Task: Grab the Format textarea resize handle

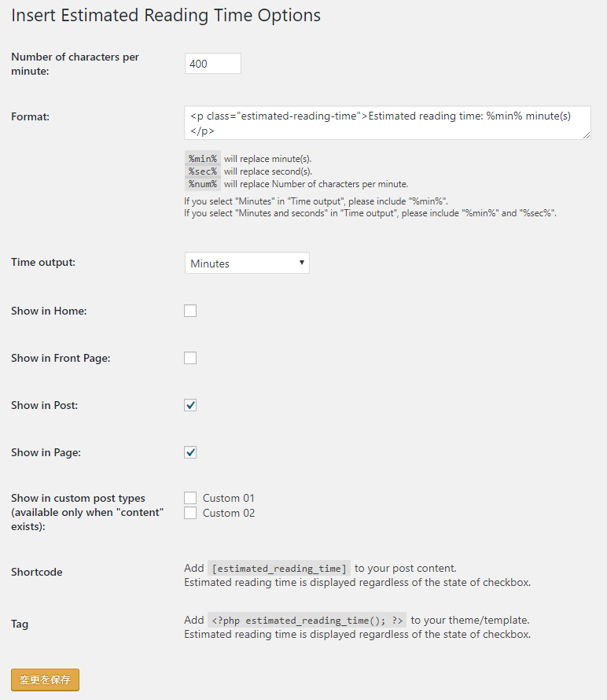Action: (x=587, y=135)
